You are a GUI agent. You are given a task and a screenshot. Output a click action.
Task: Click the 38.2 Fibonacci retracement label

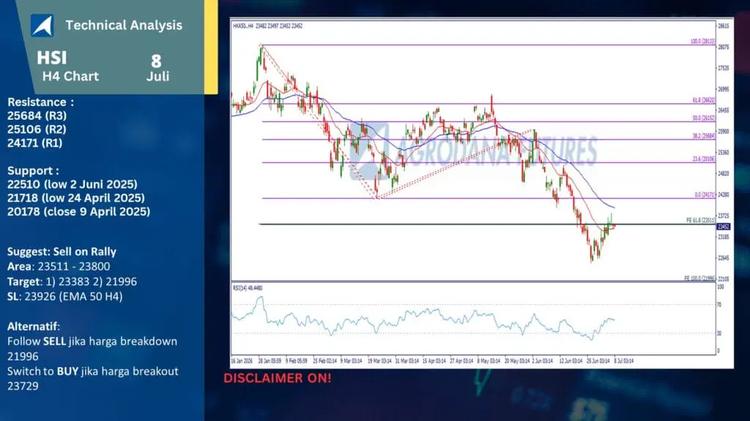704,136
